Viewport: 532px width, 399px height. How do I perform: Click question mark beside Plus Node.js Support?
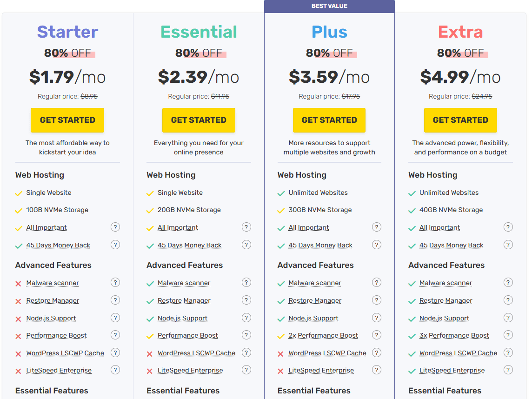click(x=377, y=318)
